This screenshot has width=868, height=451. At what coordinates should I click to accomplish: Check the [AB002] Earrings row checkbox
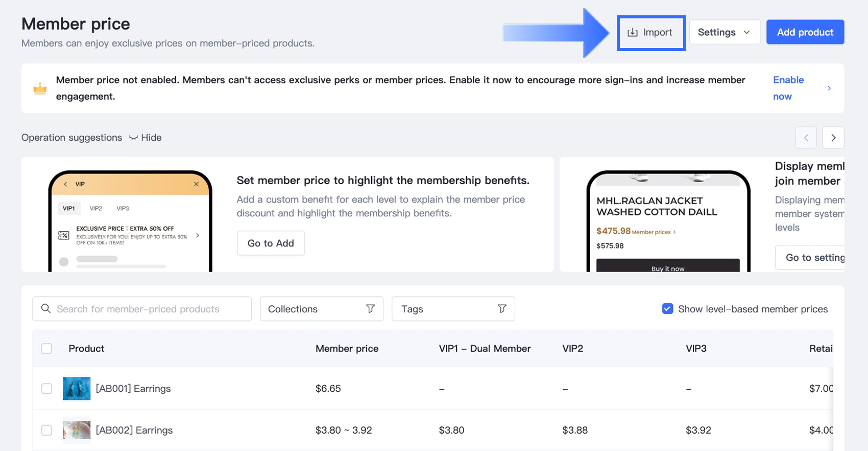click(x=46, y=430)
